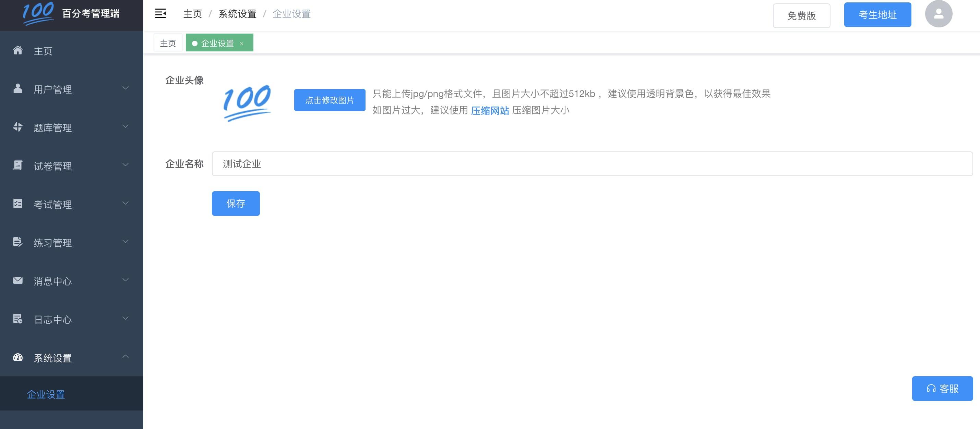Click the 保存 save button
Image resolution: width=980 pixels, height=429 pixels.
coord(236,204)
